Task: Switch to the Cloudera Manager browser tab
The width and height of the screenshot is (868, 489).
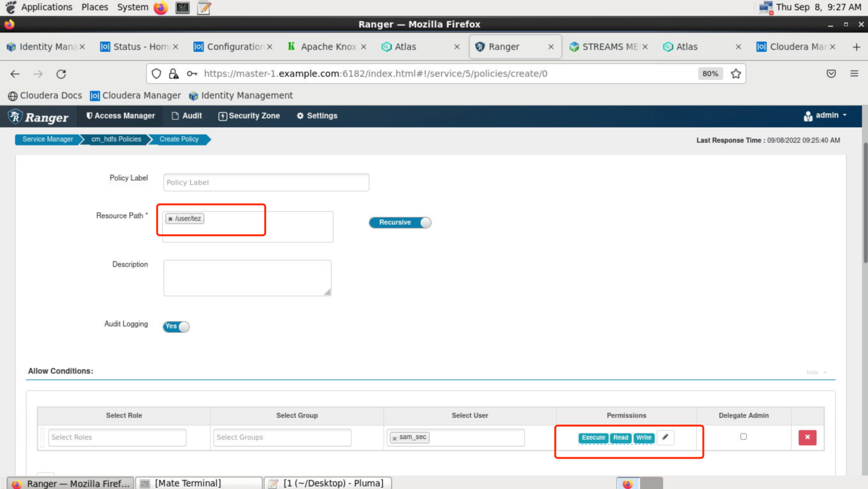Action: (796, 47)
